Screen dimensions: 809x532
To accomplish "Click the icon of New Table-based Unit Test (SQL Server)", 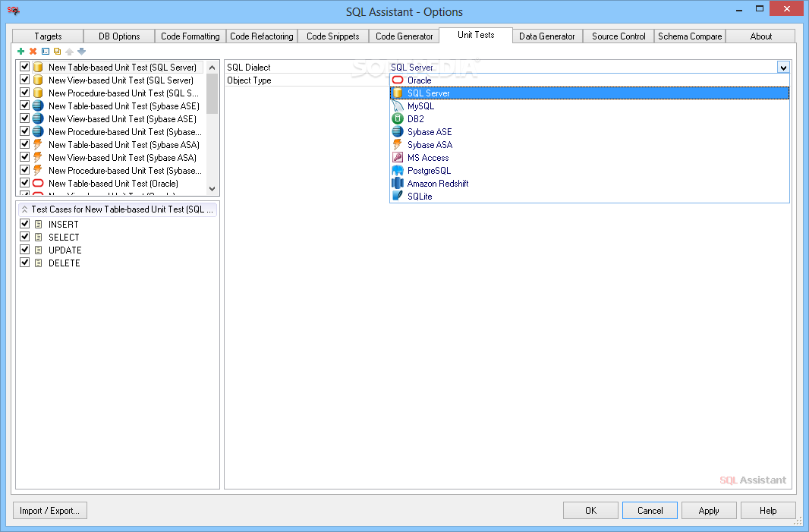I will 38,67.
